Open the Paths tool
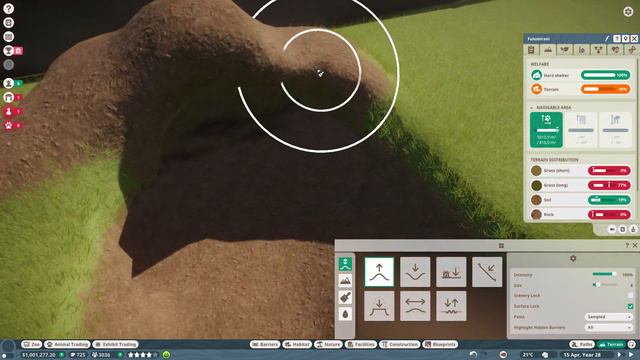 click(582, 344)
